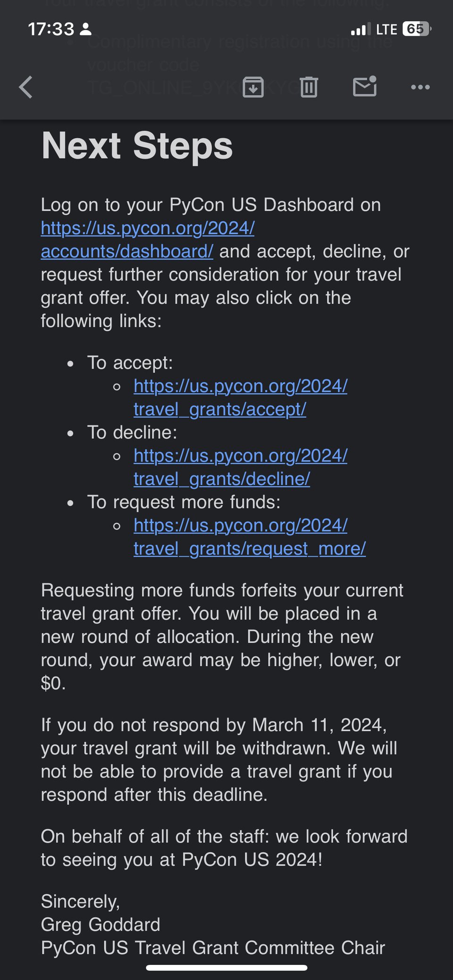Tap the "Next Steps" heading

click(x=137, y=146)
